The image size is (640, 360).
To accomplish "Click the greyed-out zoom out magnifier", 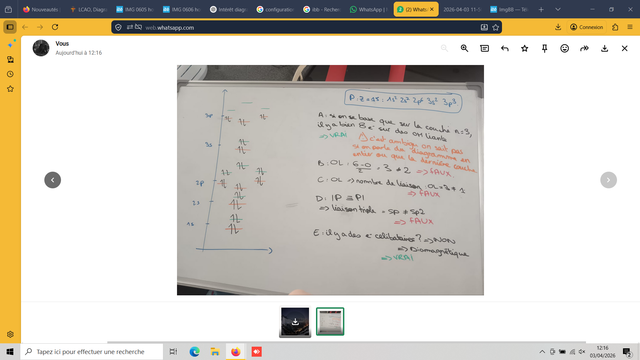I will [x=444, y=48].
